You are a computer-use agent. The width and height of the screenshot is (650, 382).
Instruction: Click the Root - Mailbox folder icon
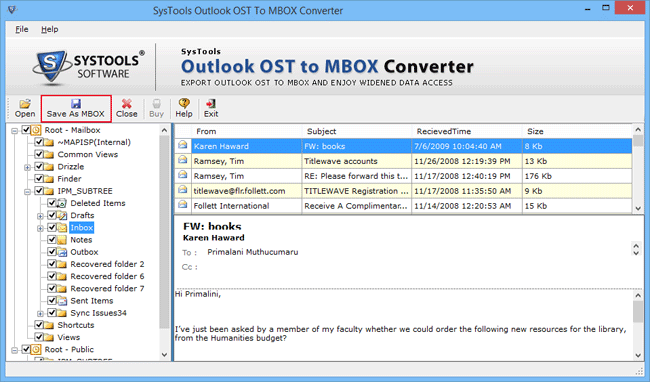point(36,130)
